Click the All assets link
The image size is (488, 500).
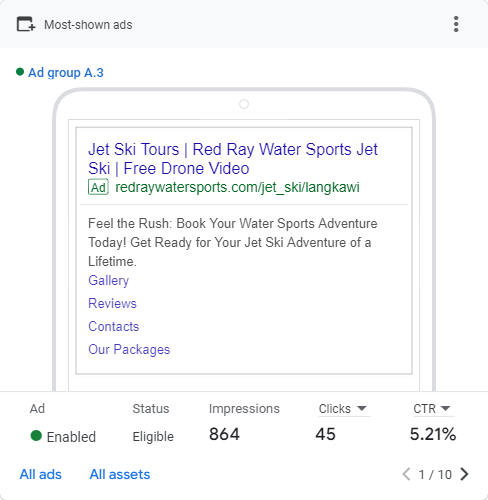pos(120,474)
